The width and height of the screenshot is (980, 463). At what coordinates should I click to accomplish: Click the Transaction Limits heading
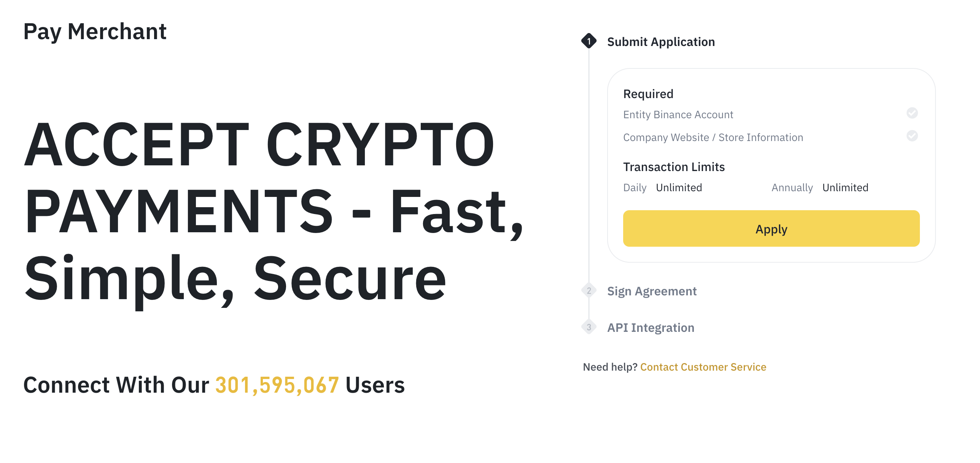coord(674,166)
